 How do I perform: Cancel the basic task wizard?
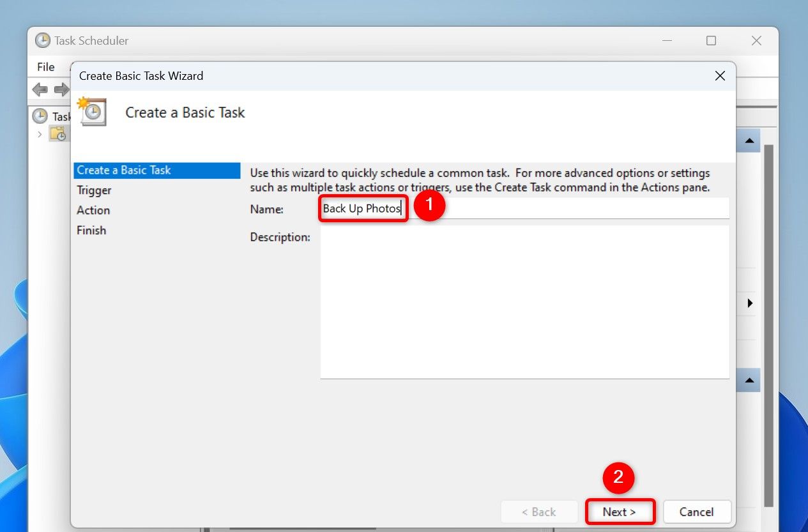(696, 512)
